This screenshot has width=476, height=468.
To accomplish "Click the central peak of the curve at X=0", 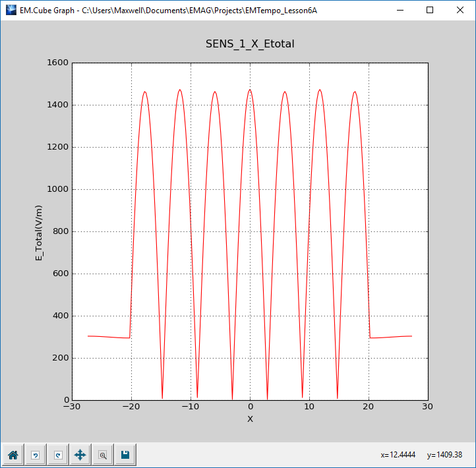I will (x=250, y=90).
